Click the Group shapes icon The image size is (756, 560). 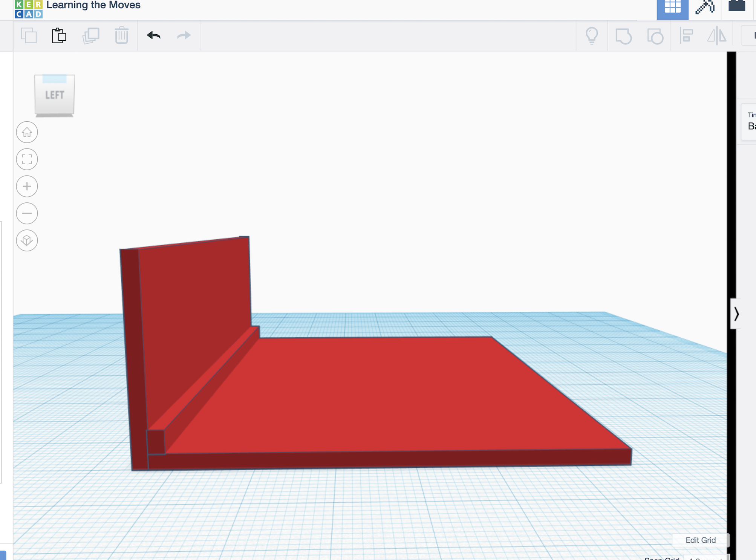623,37
